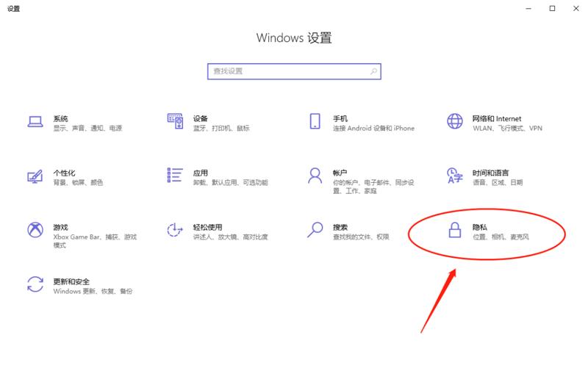Open the 帐户 person icon
Image resolution: width=588 pixels, height=385 pixels.
point(315,176)
